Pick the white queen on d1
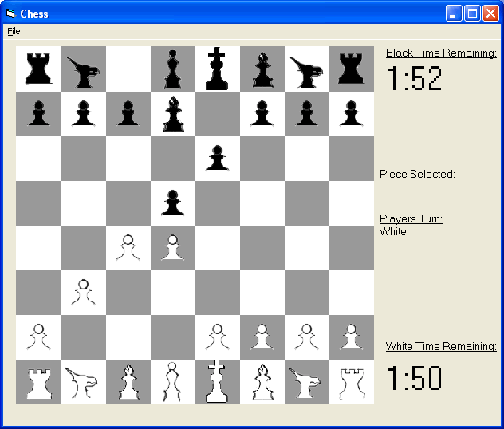The width and height of the screenshot is (504, 429). coord(173,381)
